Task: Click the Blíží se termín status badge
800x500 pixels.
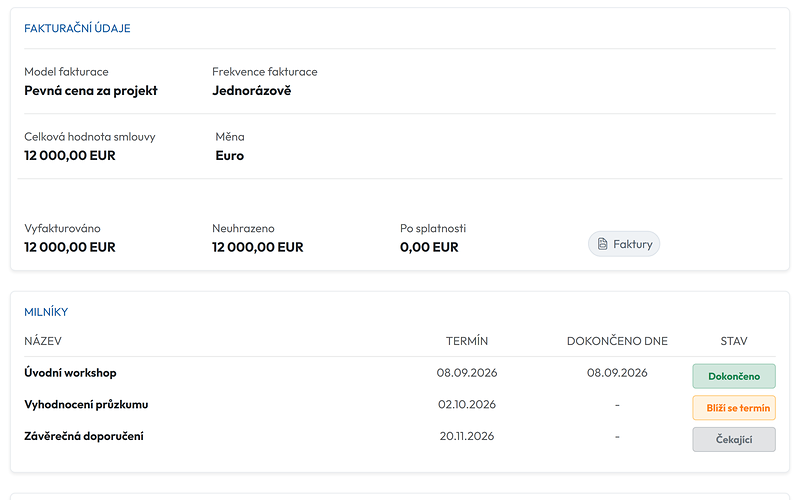Action: click(x=734, y=408)
